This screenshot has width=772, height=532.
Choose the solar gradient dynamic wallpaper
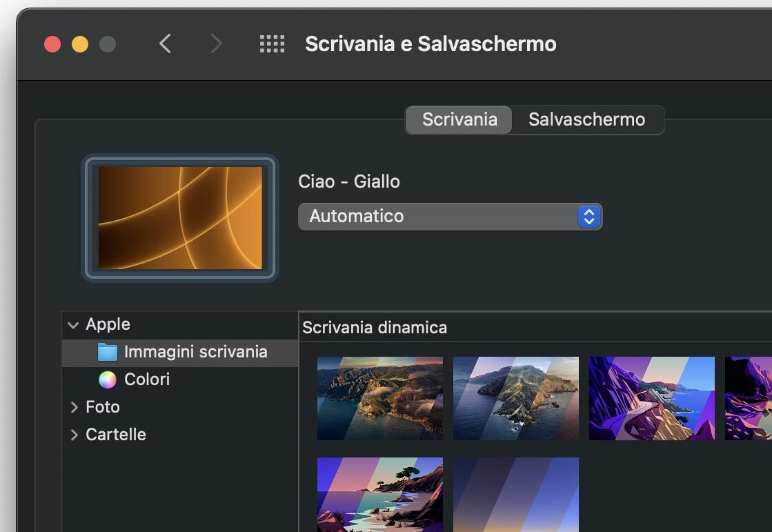coord(515,494)
